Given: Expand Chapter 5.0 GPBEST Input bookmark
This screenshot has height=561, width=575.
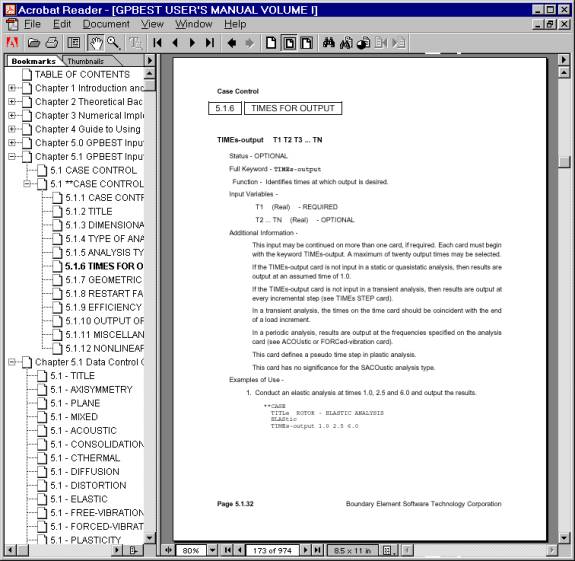Looking at the screenshot, I should point(12,143).
